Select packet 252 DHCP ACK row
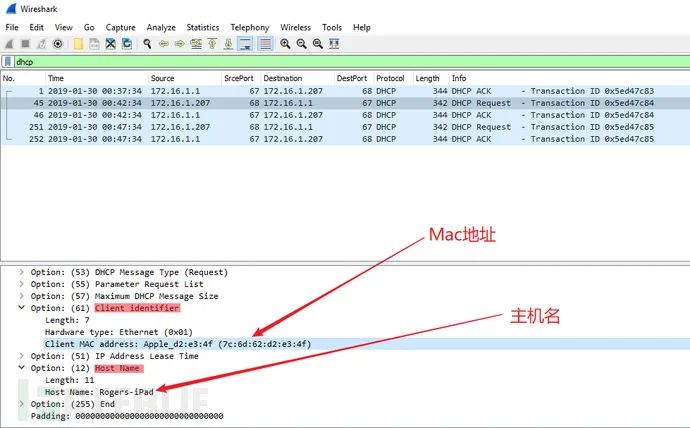The width and height of the screenshot is (690, 428). [x=345, y=139]
